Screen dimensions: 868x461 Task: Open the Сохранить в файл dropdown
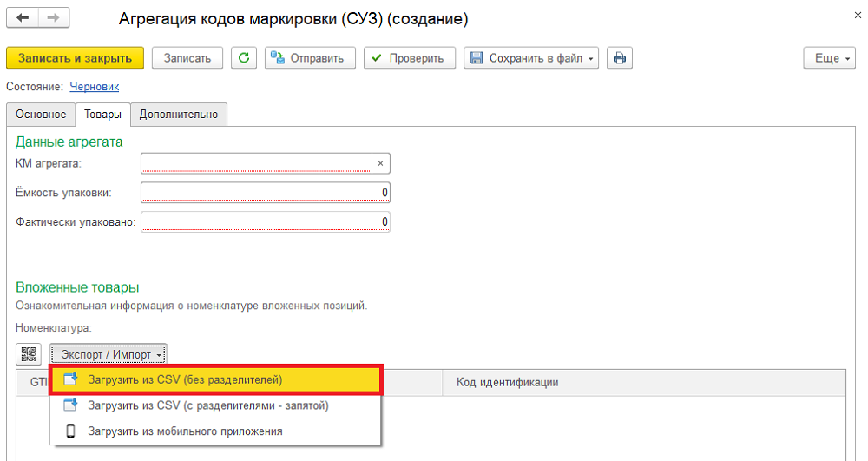pos(531,58)
